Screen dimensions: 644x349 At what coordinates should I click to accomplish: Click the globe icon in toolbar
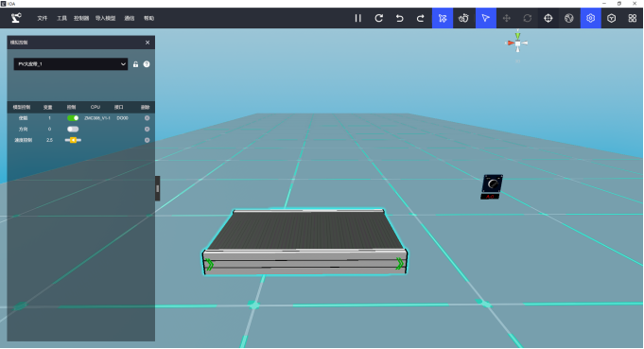click(569, 18)
